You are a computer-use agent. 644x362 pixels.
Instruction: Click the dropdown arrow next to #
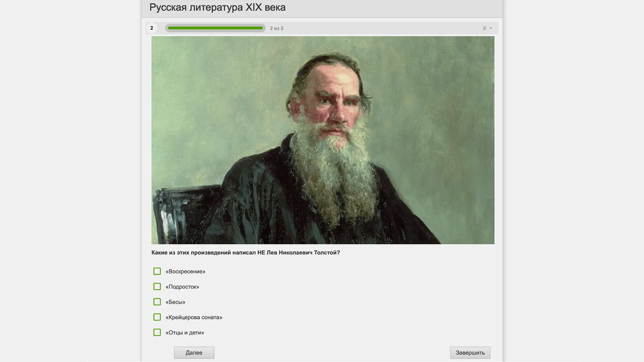491,28
